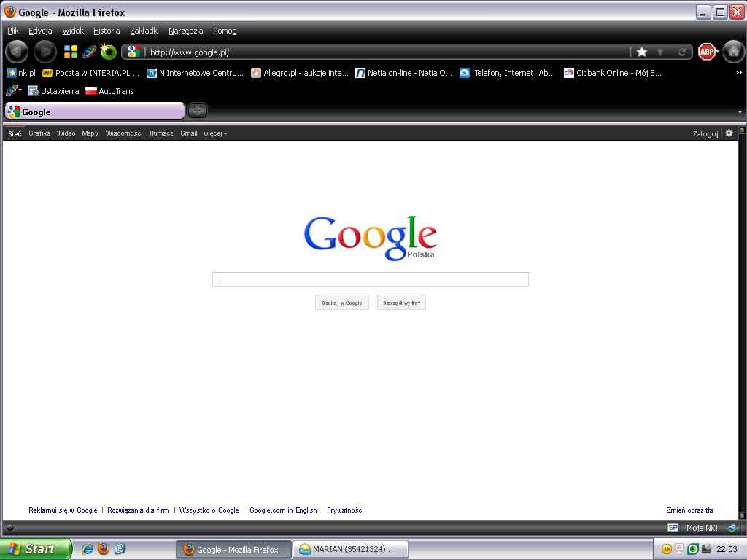Click the Szczęśliwy traf button

[402, 303]
